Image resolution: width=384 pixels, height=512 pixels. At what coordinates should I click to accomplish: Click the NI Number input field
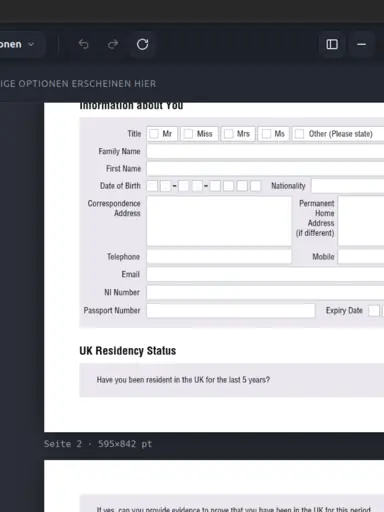(265, 292)
